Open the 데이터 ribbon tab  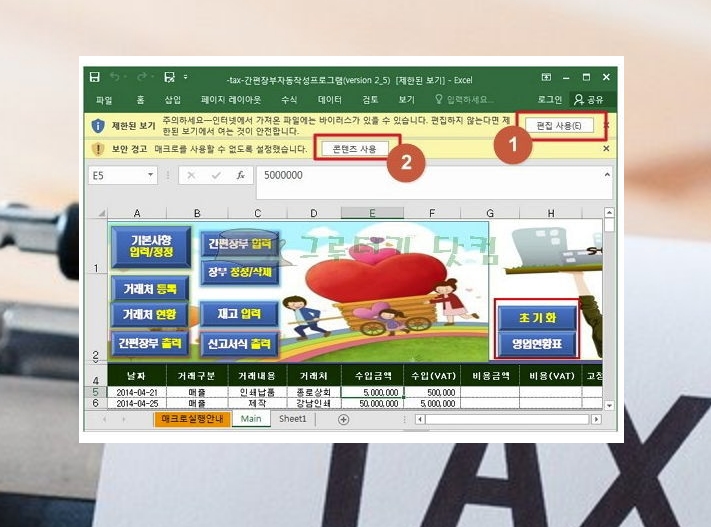(x=330, y=100)
